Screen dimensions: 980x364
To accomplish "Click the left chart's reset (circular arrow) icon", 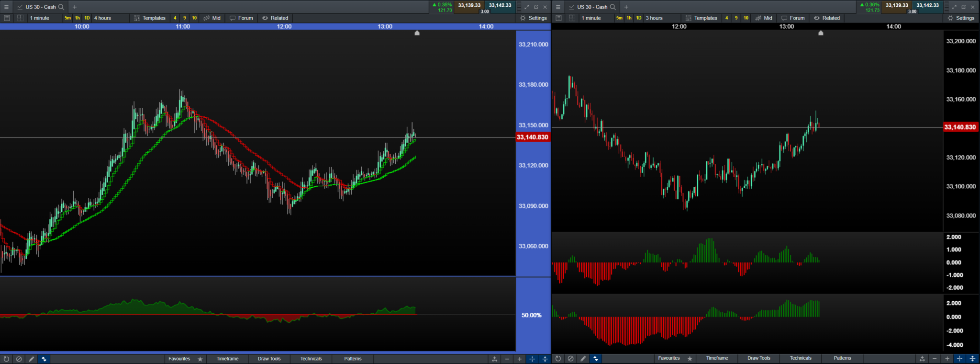I will point(6,359).
